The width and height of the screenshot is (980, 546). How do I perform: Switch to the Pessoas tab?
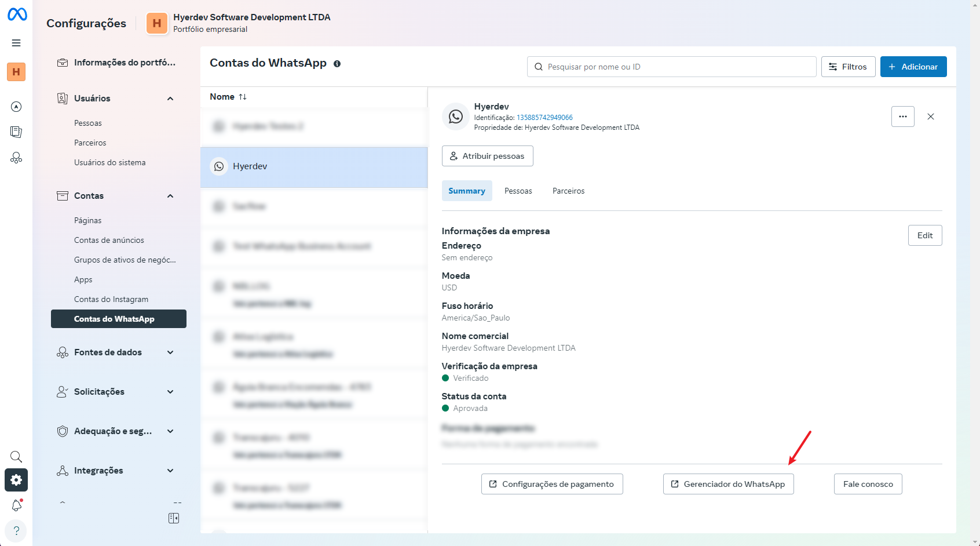(518, 191)
